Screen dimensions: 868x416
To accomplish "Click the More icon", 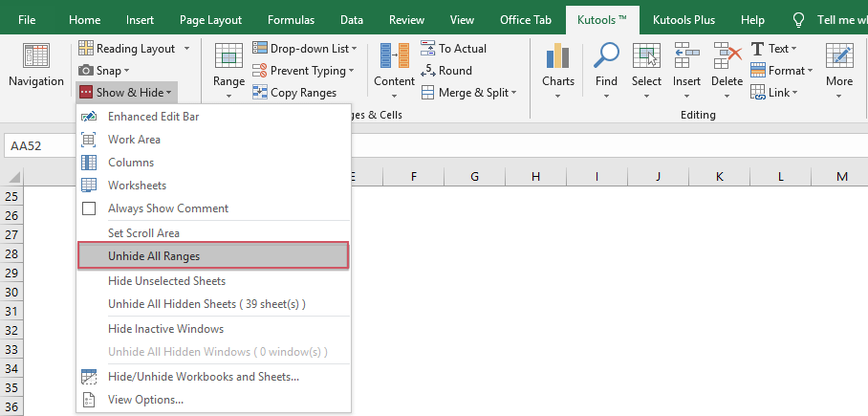I will [839, 56].
